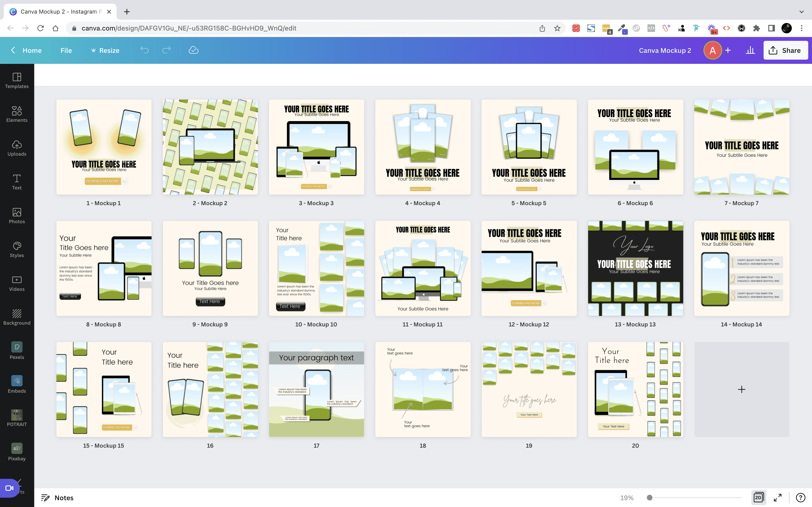Open the Notes button
The height and width of the screenshot is (507, 812).
click(x=57, y=498)
